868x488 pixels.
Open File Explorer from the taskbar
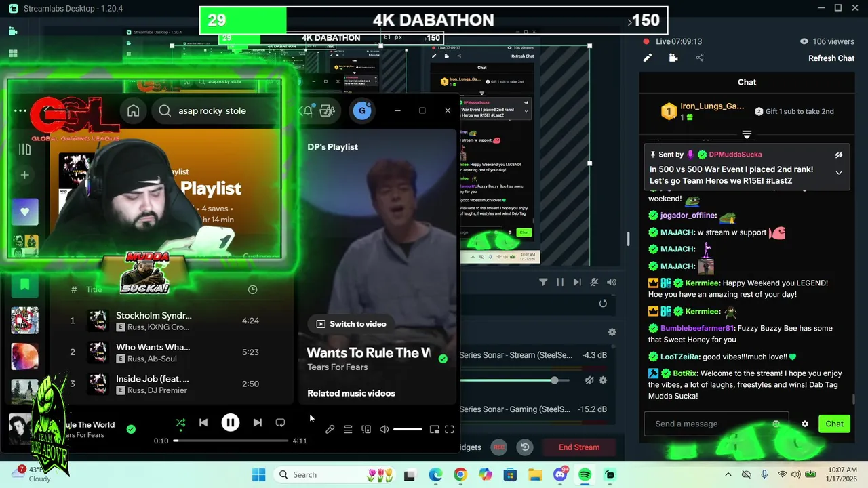tap(535, 474)
